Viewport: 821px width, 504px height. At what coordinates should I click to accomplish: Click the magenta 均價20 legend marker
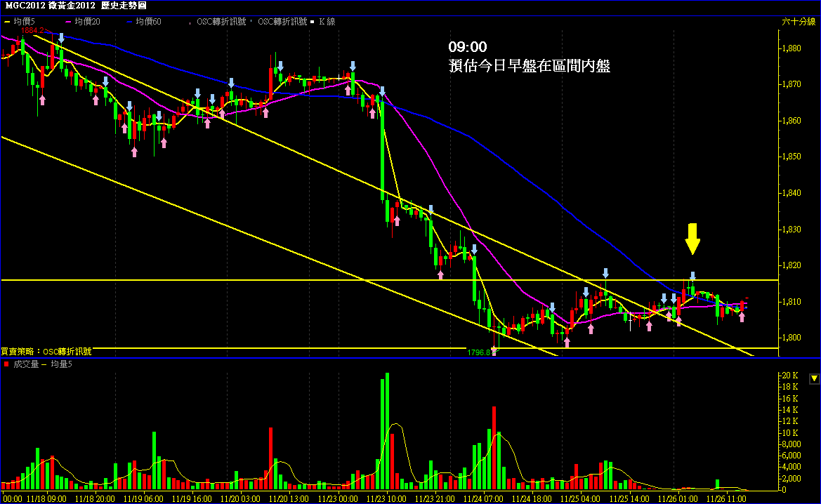[68, 22]
